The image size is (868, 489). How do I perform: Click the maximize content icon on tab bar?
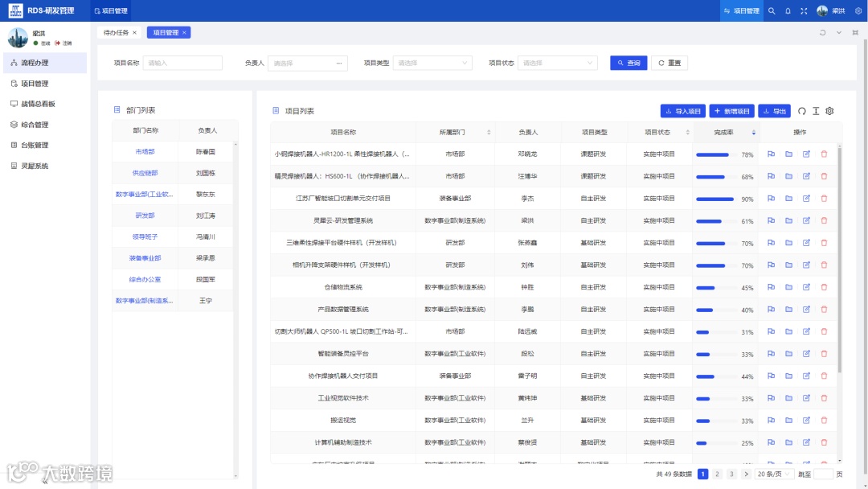point(855,33)
